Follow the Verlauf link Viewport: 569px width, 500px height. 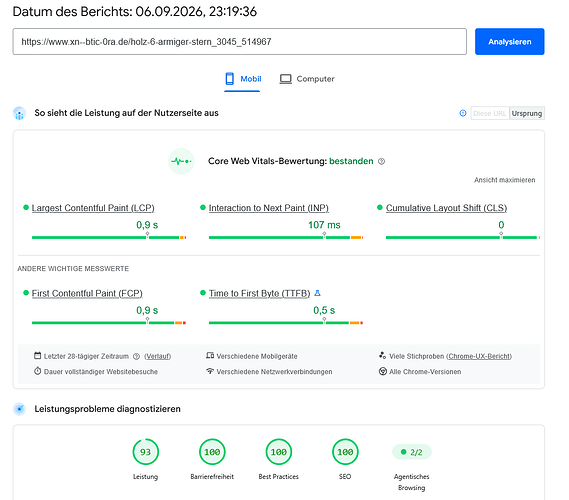tap(157, 356)
